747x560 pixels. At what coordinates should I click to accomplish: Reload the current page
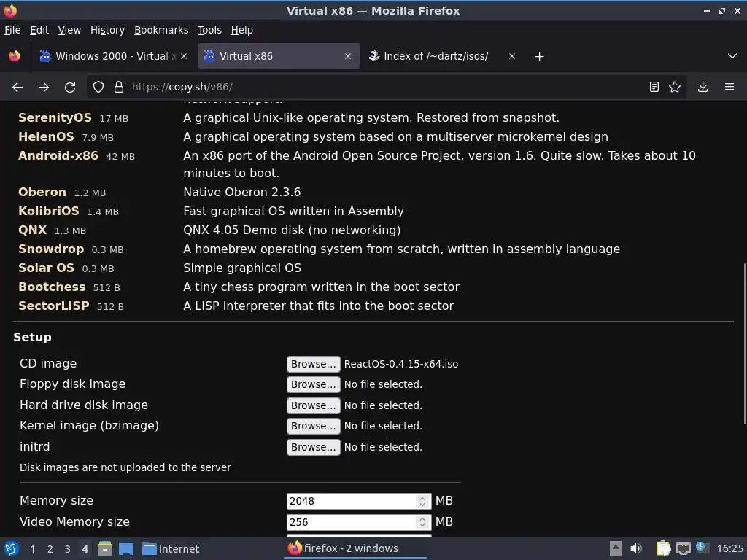tap(70, 87)
